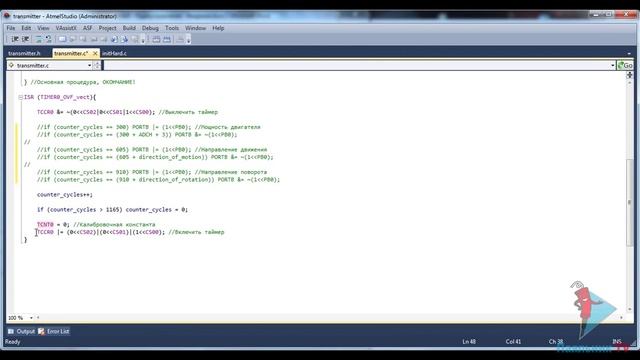This screenshot has height=360, width=640.
Task: Click the increase line indent toolbar icon
Action: point(25,39)
